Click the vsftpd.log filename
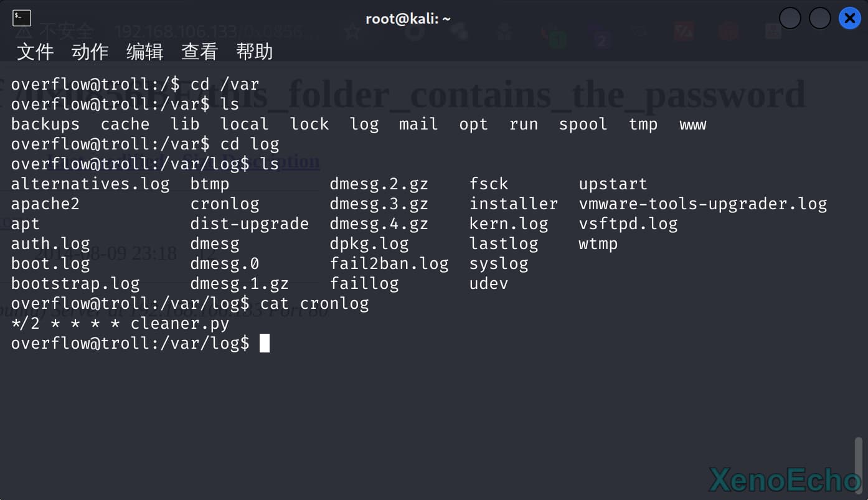 628,224
